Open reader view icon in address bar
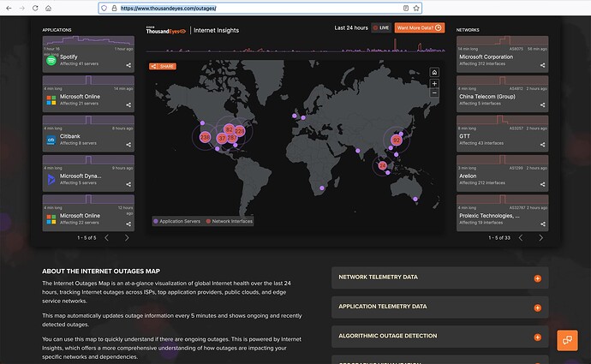Screen dimensions: 591x364 click(406, 8)
